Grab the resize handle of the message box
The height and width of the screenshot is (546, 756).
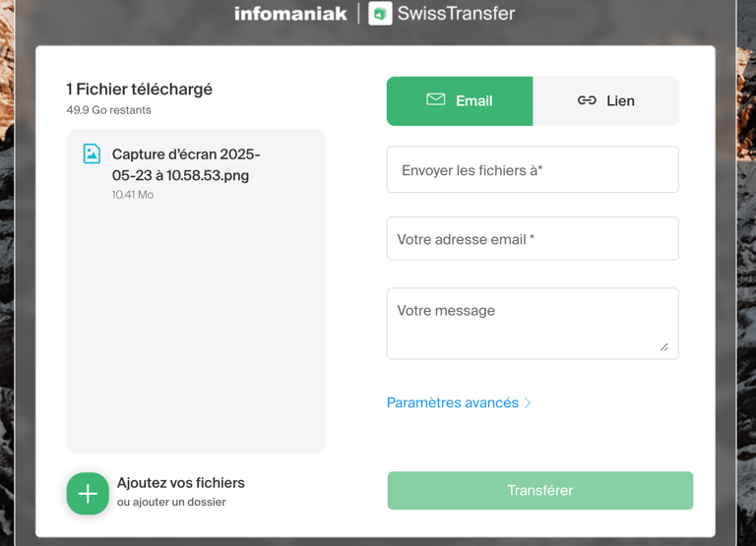pos(664,347)
